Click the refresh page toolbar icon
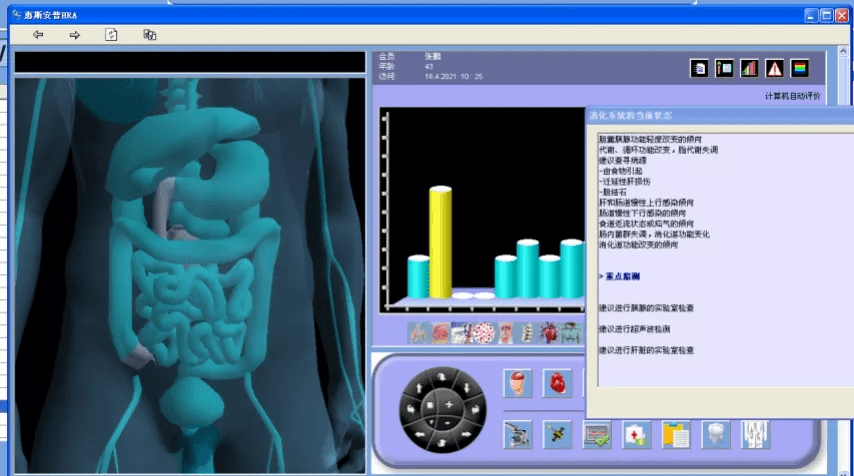The image size is (854, 476). (111, 35)
